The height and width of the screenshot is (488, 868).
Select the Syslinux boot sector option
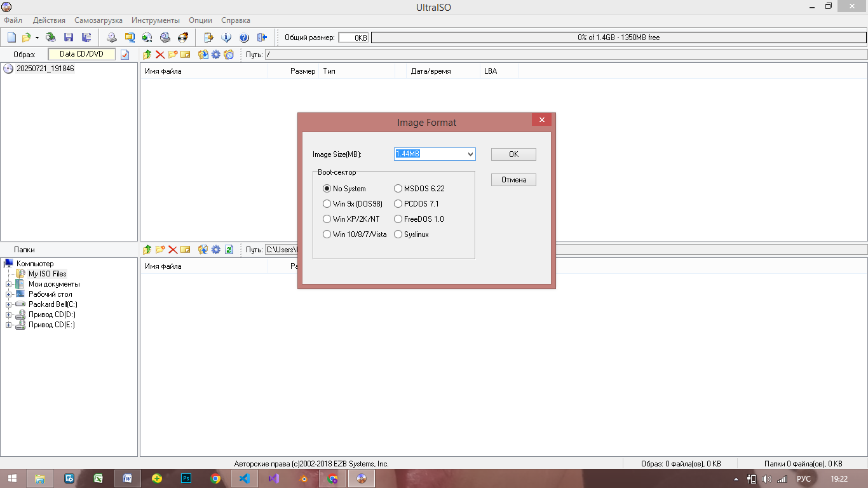(x=398, y=234)
